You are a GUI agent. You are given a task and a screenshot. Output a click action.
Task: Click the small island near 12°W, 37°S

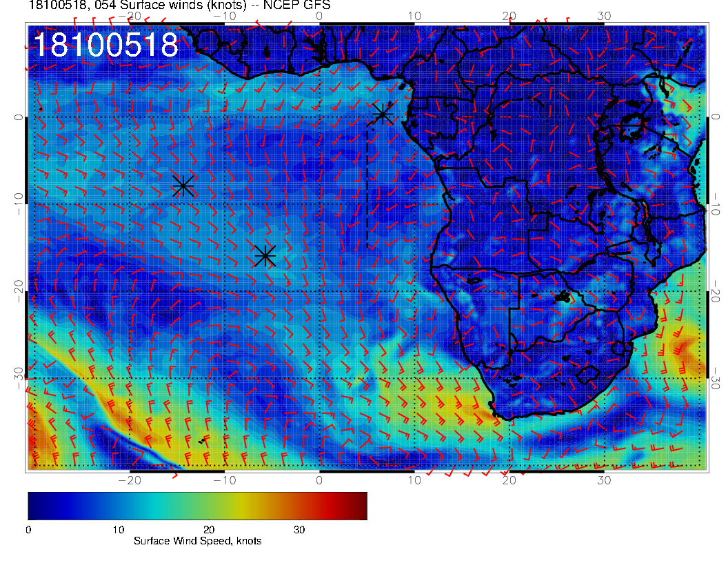click(202, 439)
